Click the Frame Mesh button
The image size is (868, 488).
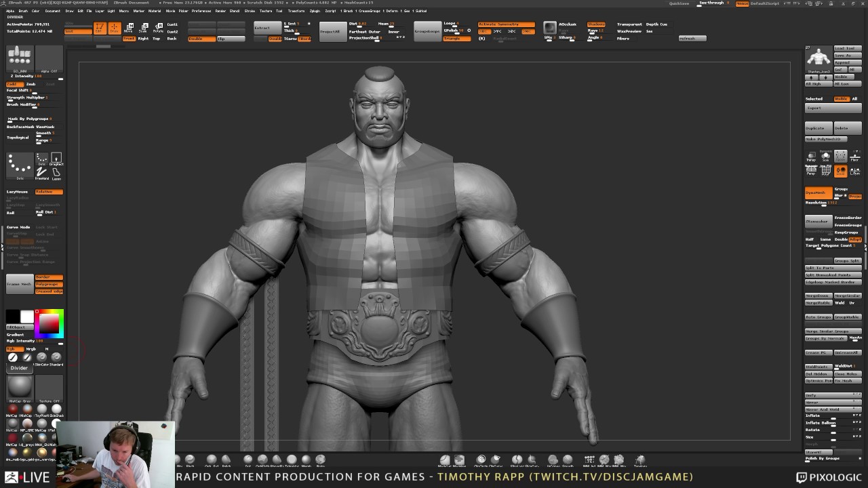point(20,284)
